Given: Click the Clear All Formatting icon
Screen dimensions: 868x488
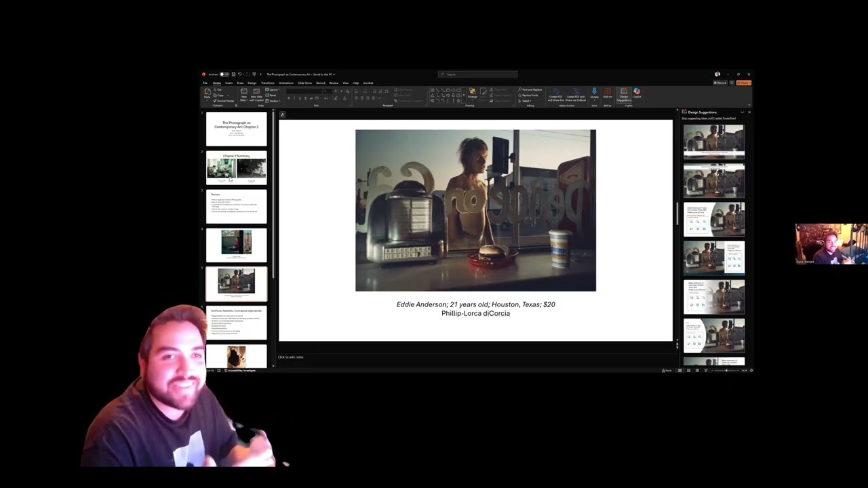Looking at the screenshot, I should (x=348, y=91).
